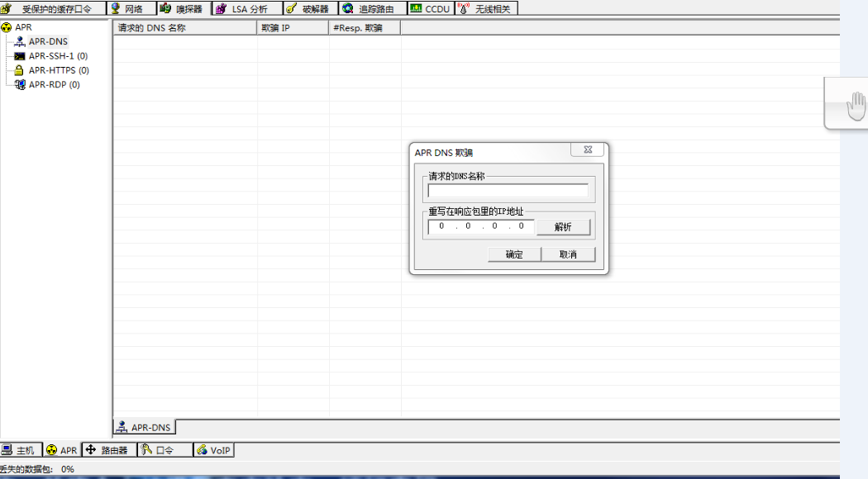This screenshot has height=479, width=868.
Task: Click the second octet of the IP address
Action: 468,226
